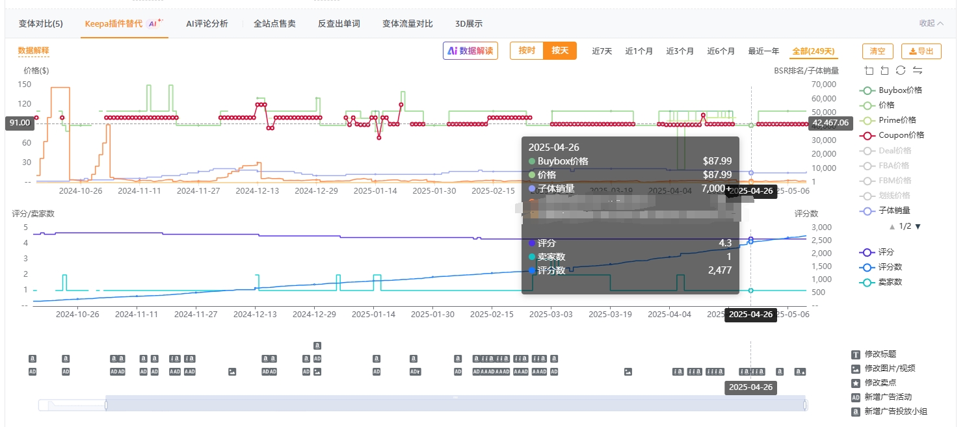This screenshot has height=427, width=980.
Task: Switch to 反查出单词 tab
Action: 339,23
